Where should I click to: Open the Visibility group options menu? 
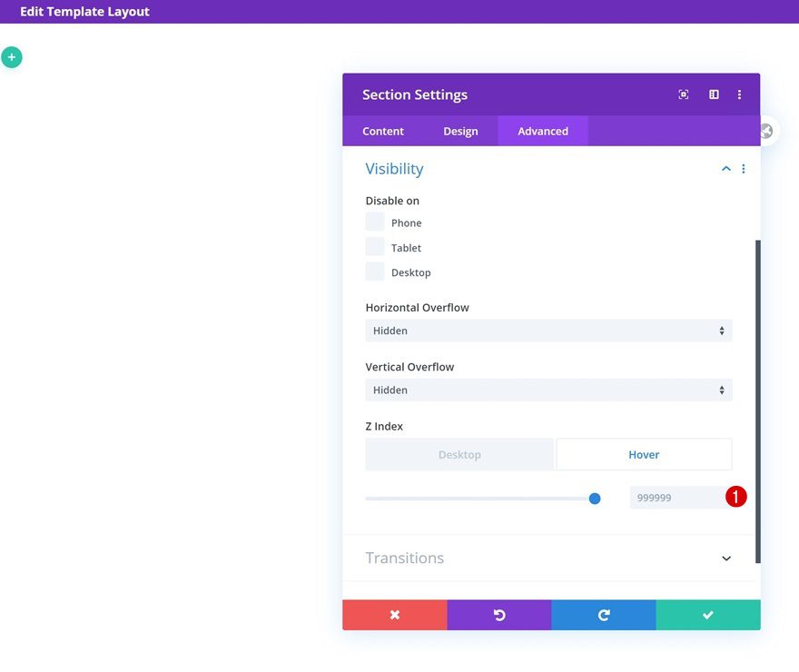coord(744,169)
